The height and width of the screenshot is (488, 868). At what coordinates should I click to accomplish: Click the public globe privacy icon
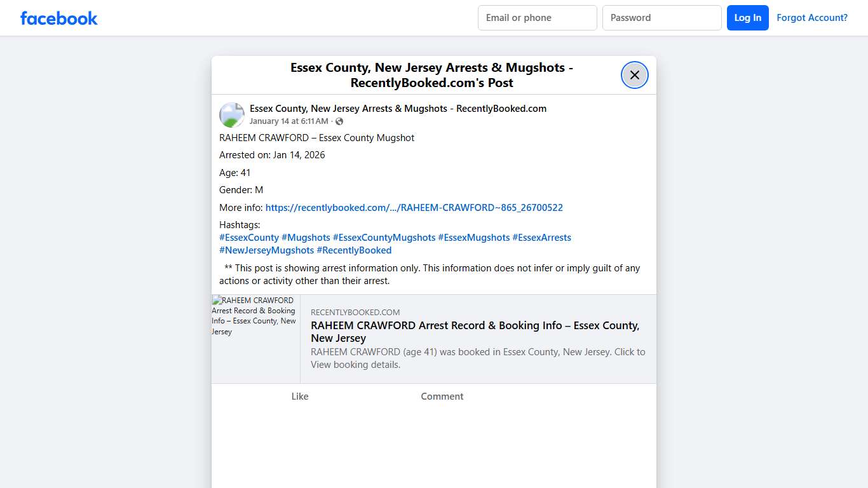339,121
